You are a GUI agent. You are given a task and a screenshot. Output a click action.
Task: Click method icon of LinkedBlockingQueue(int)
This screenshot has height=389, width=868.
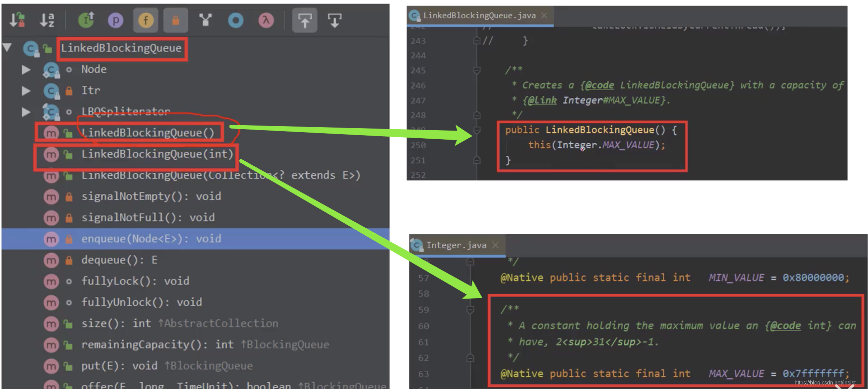click(51, 155)
